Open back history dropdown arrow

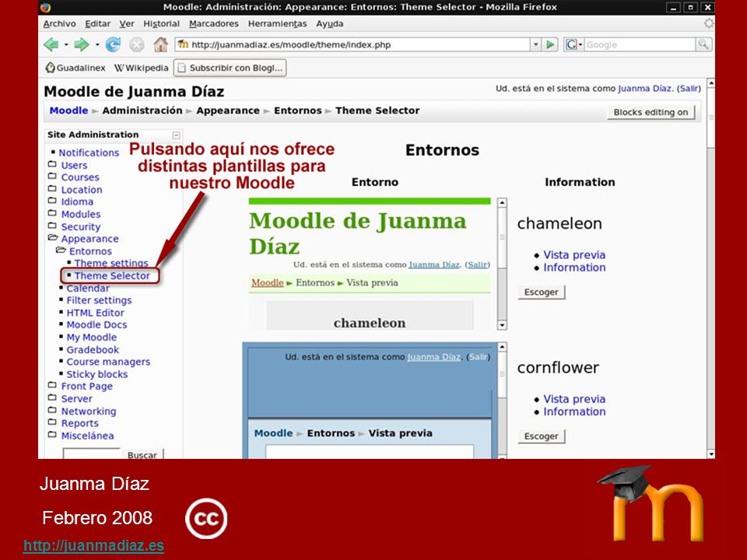tap(66, 45)
